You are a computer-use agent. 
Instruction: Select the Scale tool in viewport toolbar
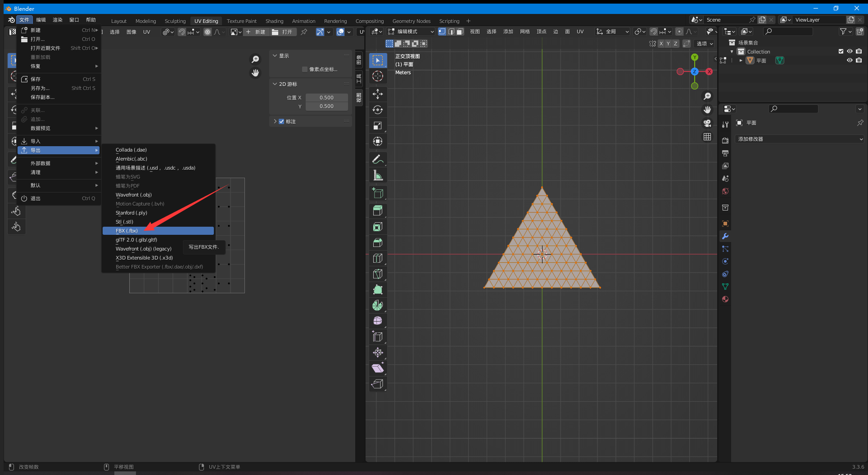coord(378,125)
